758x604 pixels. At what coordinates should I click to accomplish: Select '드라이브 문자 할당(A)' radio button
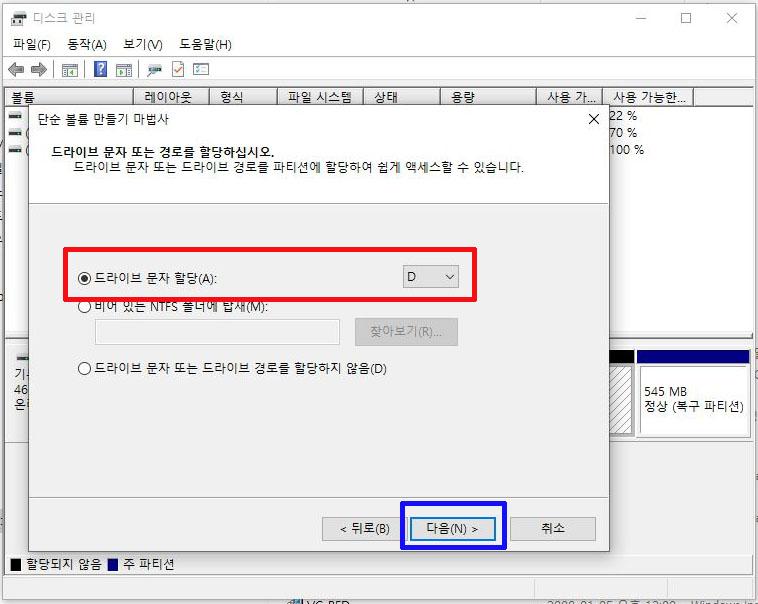(x=84, y=278)
